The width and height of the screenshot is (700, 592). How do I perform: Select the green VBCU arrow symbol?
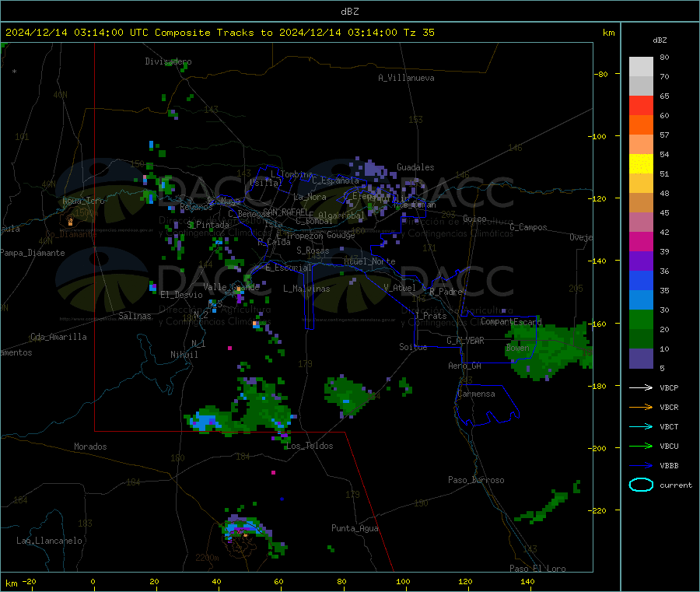click(x=641, y=446)
